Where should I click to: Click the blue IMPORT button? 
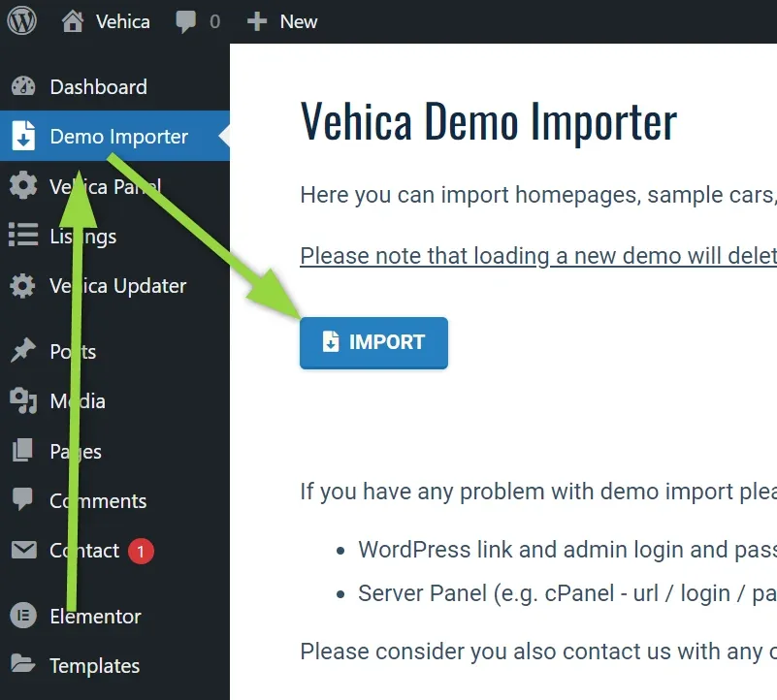tap(373, 343)
